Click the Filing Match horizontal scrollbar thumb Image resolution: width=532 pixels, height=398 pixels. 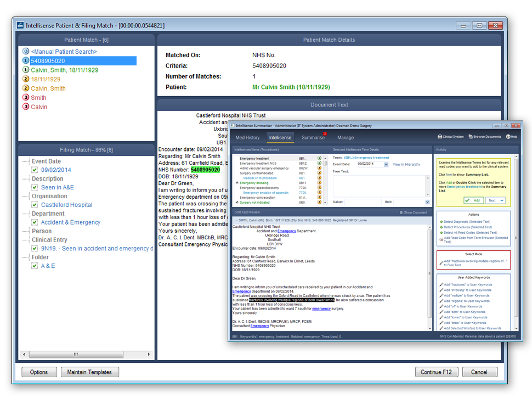76,354
